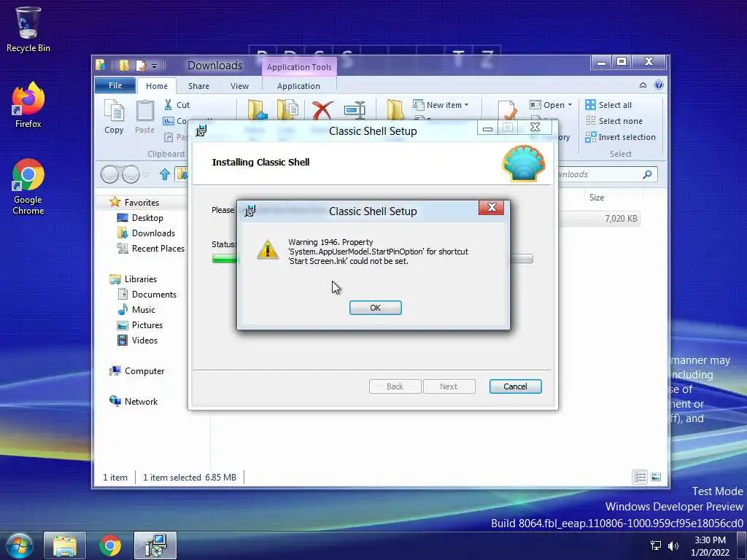Open Videos library

point(137,340)
